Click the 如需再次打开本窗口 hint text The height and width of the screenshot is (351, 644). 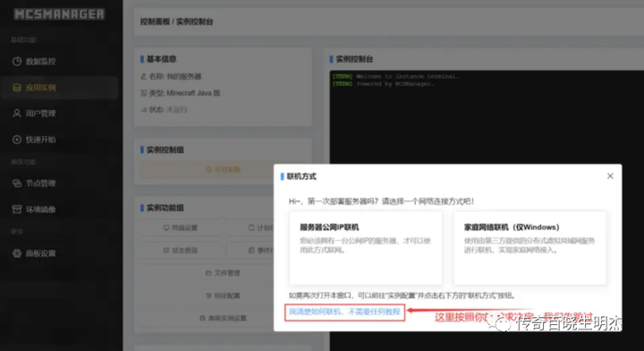point(402,295)
